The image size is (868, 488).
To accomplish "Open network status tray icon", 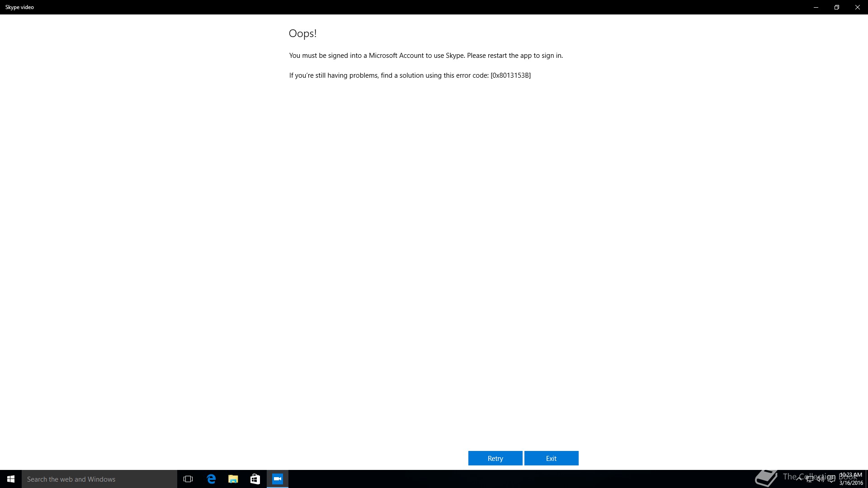I will 810,479.
